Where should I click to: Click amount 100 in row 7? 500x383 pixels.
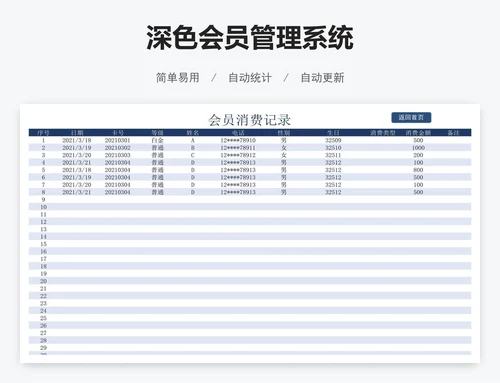(x=418, y=185)
